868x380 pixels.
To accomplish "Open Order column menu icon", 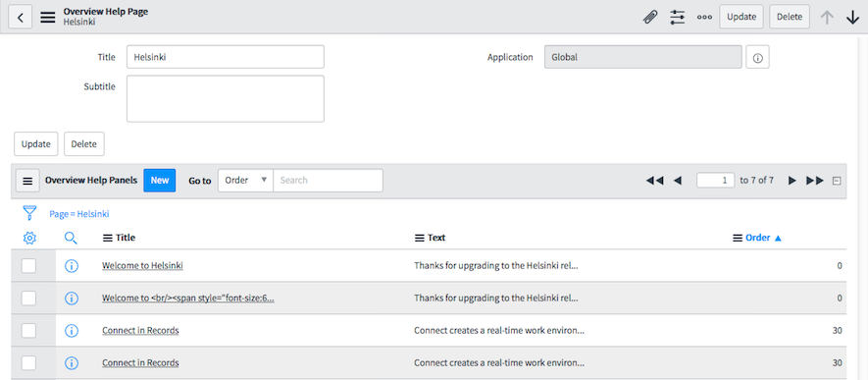I will point(738,238).
